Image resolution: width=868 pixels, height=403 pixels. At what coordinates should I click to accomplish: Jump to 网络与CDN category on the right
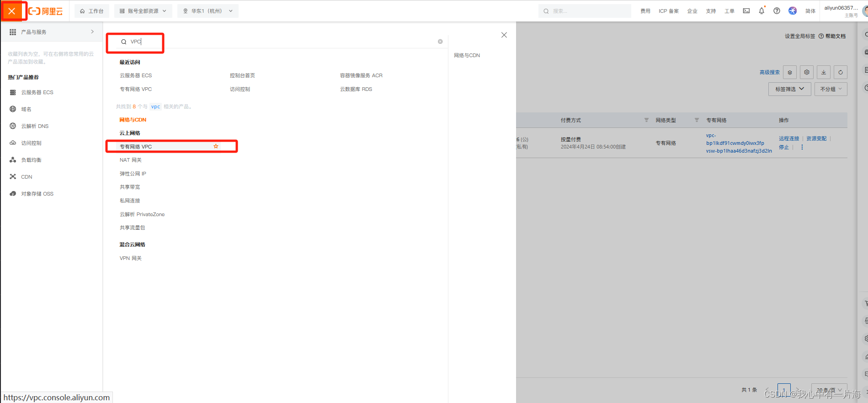(467, 55)
